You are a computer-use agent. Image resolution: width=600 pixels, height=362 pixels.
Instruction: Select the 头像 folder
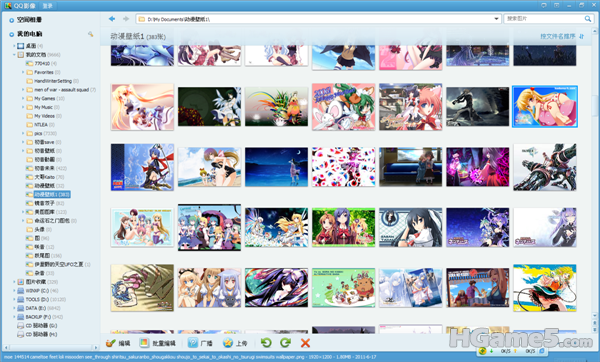coord(39,230)
